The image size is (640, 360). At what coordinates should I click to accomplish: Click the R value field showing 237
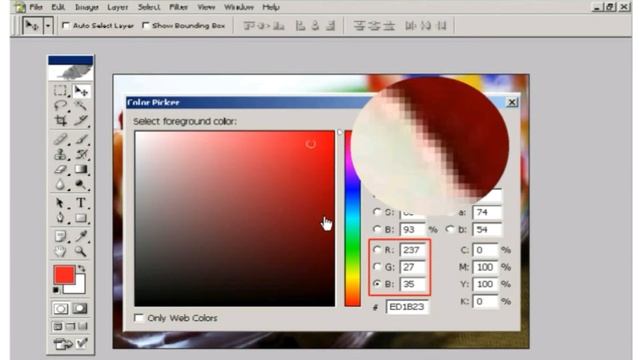coord(413,250)
